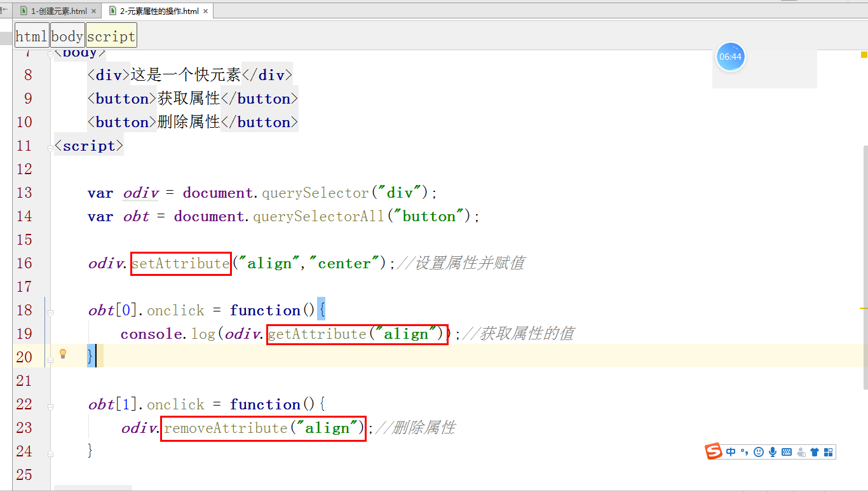Toggle the soft keyboard on Sogou toolbar
868x492 pixels.
[x=787, y=451]
